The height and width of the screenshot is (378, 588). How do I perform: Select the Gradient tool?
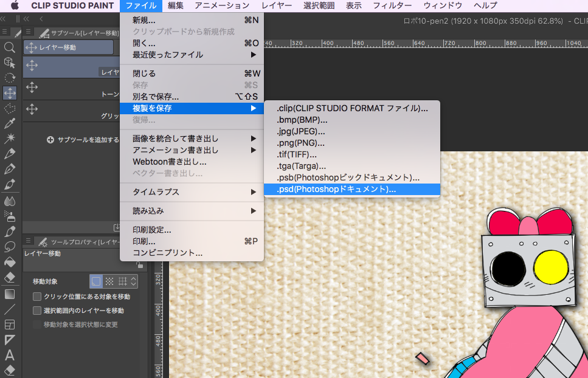pos(9,294)
